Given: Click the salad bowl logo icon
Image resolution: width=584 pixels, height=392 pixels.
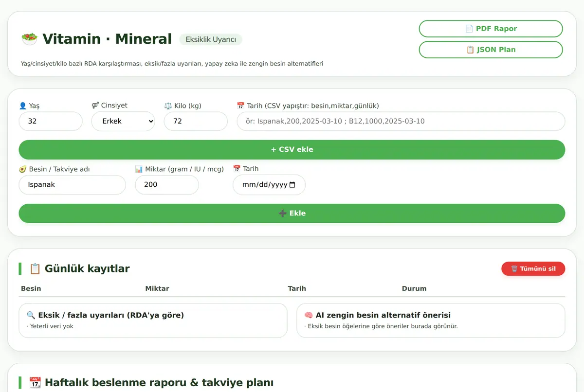Looking at the screenshot, I should pyautogui.click(x=30, y=39).
